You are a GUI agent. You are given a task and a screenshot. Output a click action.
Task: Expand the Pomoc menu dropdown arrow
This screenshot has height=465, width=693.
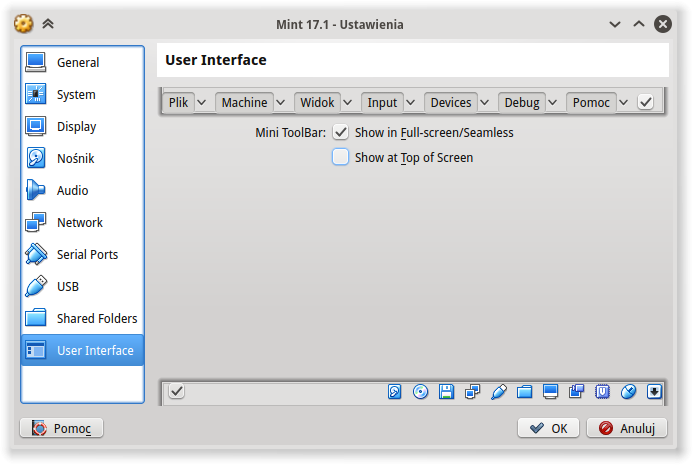coord(624,103)
